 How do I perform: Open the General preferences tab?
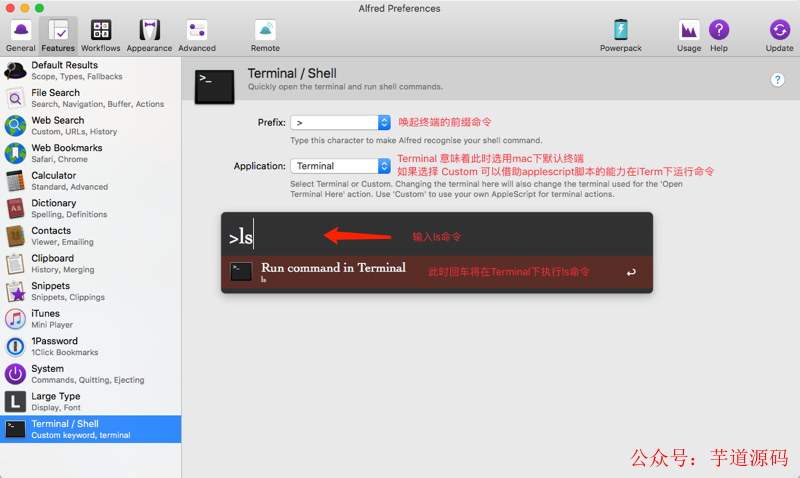(20, 35)
